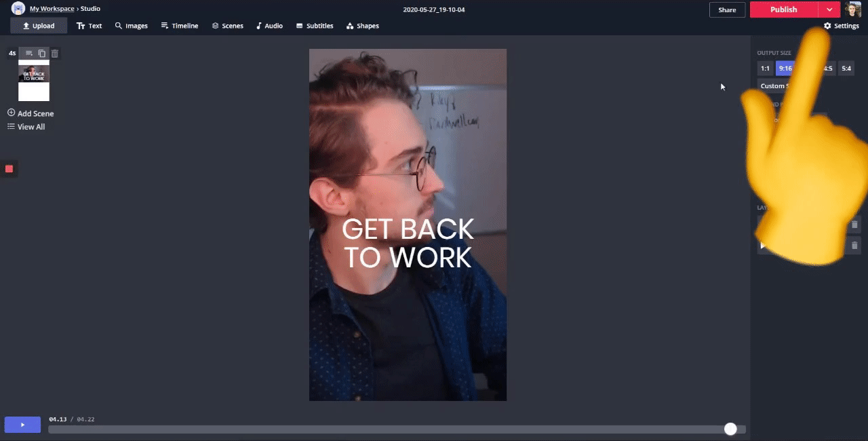Open the user profile avatar menu
The height and width of the screenshot is (441, 868).
click(853, 9)
